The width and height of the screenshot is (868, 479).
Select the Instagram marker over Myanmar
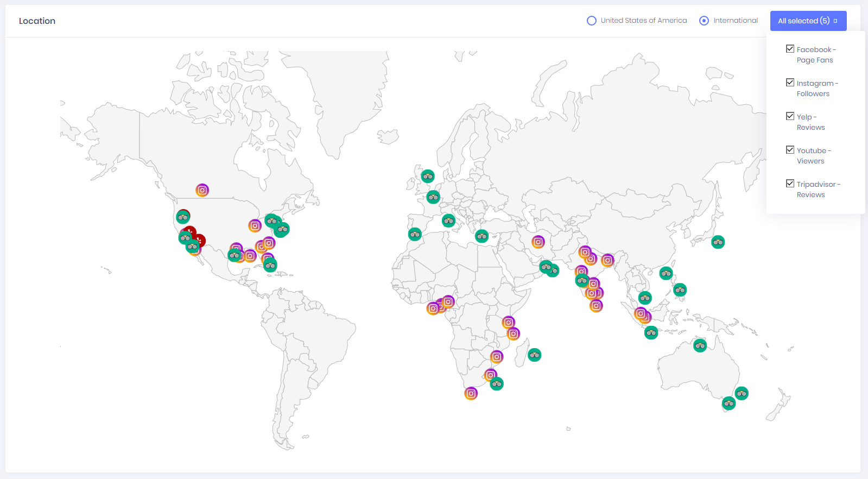coord(607,261)
